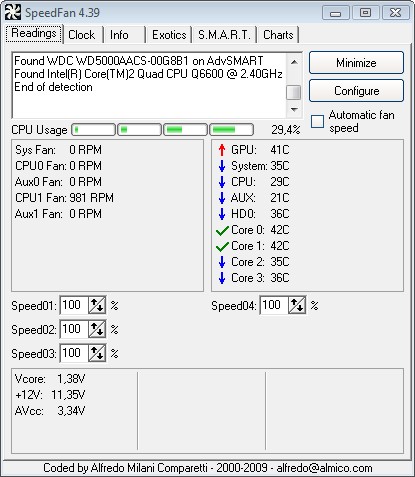Click the blue arrow icon beside Core 3

click(x=222, y=278)
